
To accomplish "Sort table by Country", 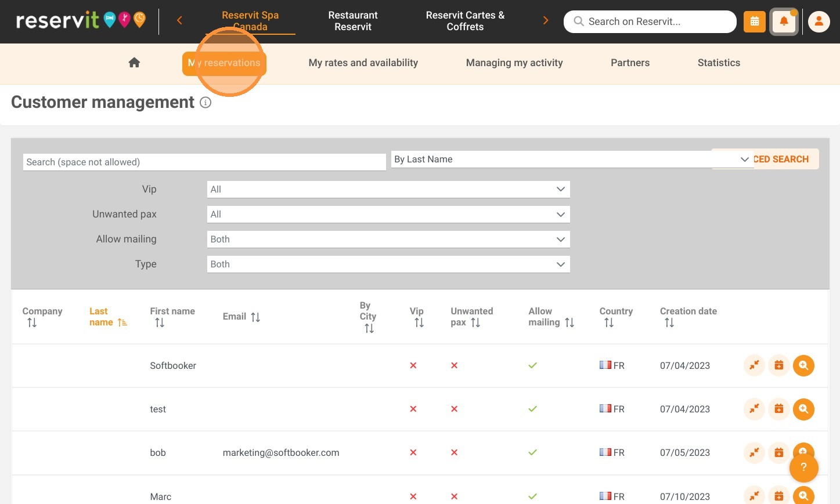I will [609, 322].
